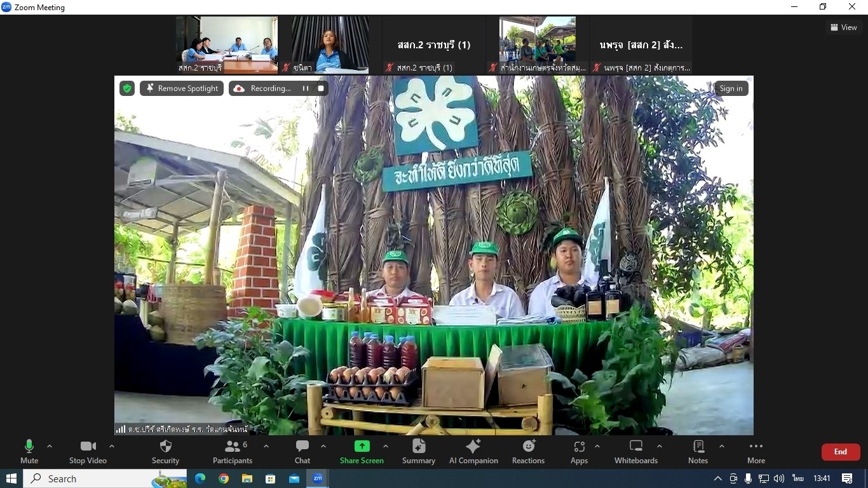Viewport: 868px width, 488px height.
Task: Click the red End button
Action: [840, 452]
